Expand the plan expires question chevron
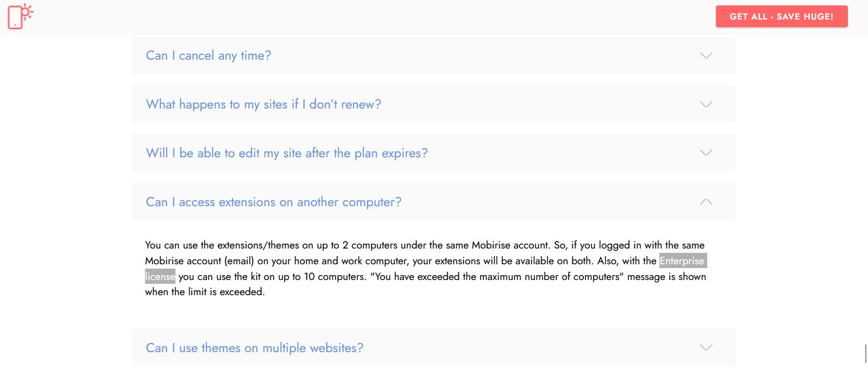Image resolution: width=868 pixels, height=382 pixels. pos(706,153)
